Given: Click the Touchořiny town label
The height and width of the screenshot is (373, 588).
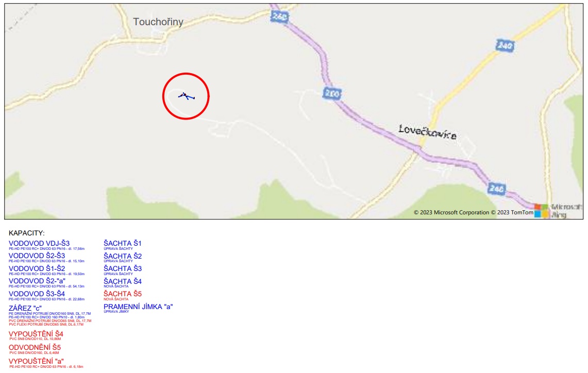Looking at the screenshot, I should point(158,22).
